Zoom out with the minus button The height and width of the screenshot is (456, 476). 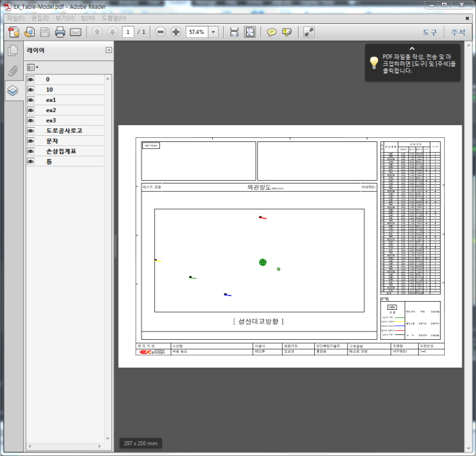point(160,32)
